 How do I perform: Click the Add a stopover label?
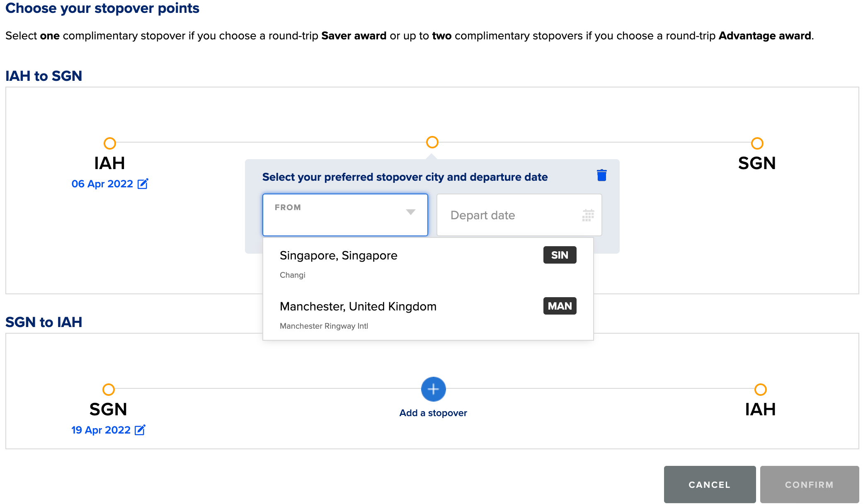[433, 413]
